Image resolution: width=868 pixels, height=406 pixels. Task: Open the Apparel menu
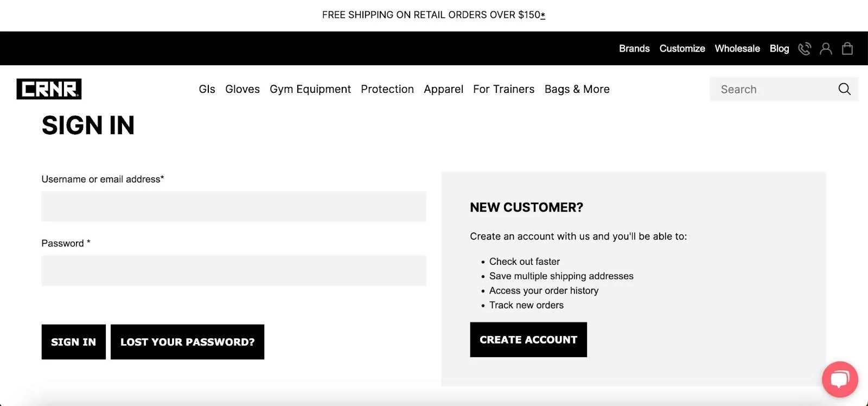[443, 89]
